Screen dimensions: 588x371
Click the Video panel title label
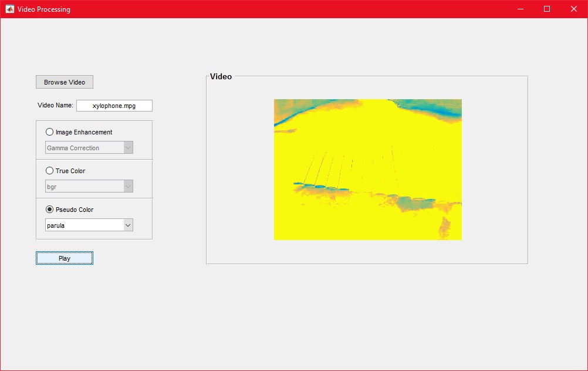pos(221,76)
